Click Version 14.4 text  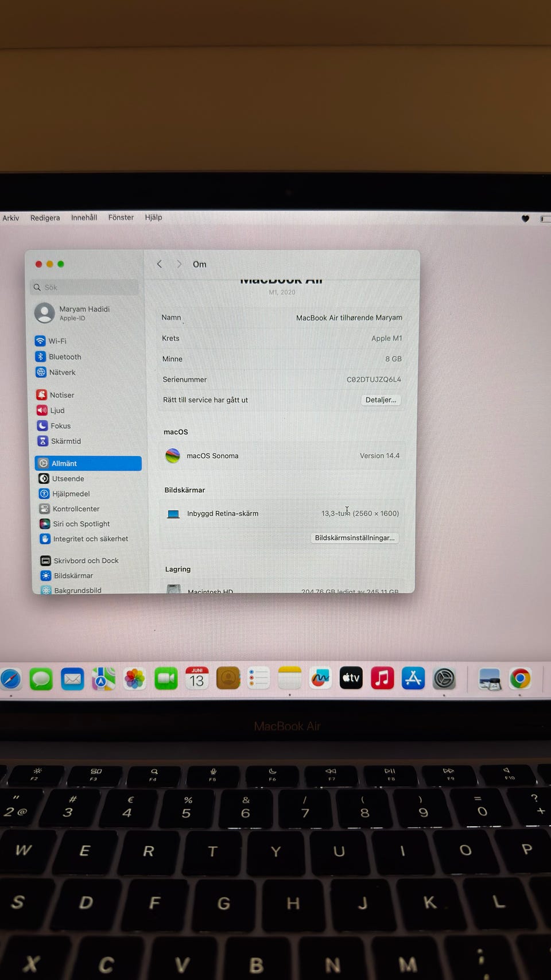pos(379,456)
